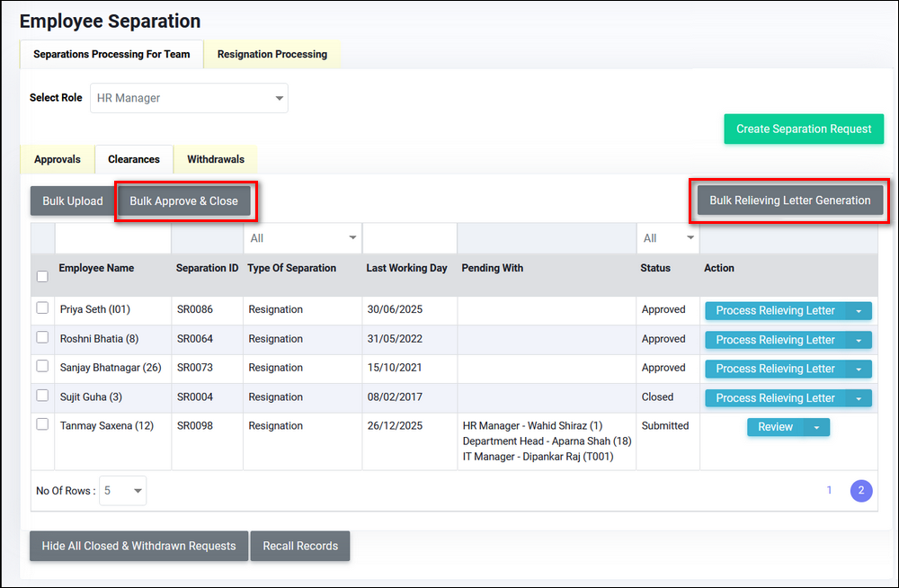This screenshot has height=588, width=899.
Task: Open the caret next to the Review button
Action: pos(816,427)
